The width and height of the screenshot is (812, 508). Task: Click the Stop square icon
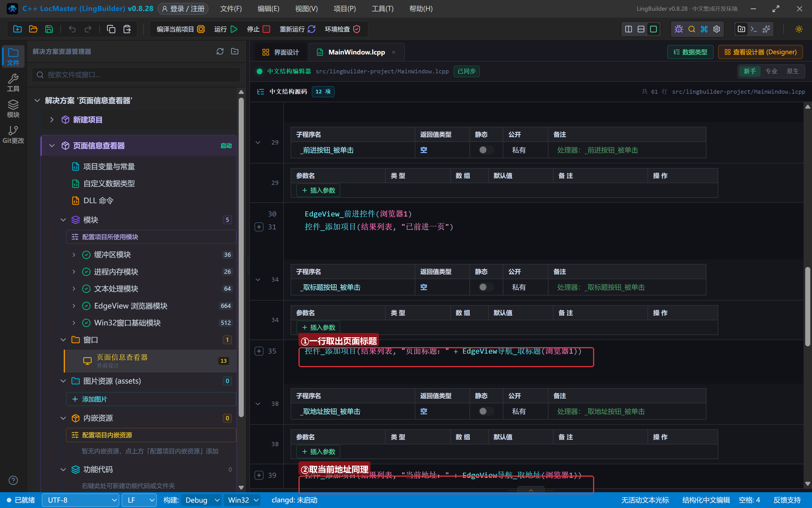[266, 29]
